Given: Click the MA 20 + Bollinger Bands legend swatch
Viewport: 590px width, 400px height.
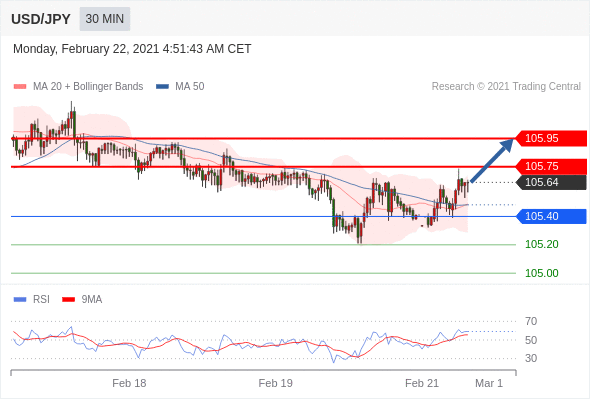Looking at the screenshot, I should [x=20, y=87].
